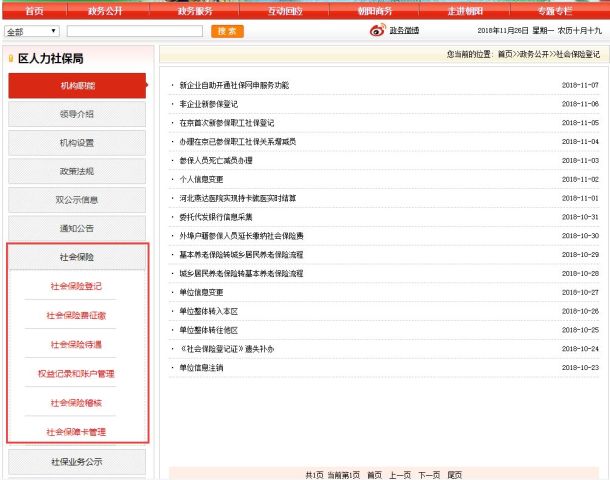Open article 单位信息变更

tap(201, 293)
